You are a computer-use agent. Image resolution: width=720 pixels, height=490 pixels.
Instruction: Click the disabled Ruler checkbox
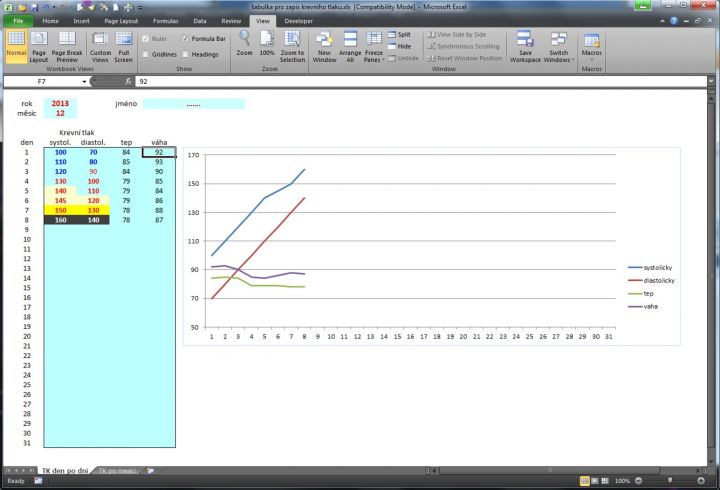coord(146,39)
